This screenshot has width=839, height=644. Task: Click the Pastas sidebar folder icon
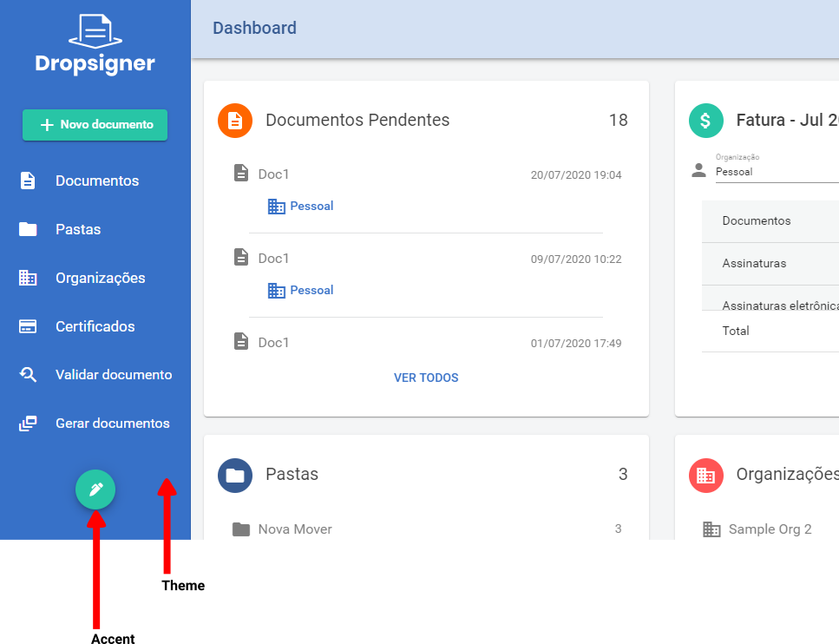click(28, 229)
